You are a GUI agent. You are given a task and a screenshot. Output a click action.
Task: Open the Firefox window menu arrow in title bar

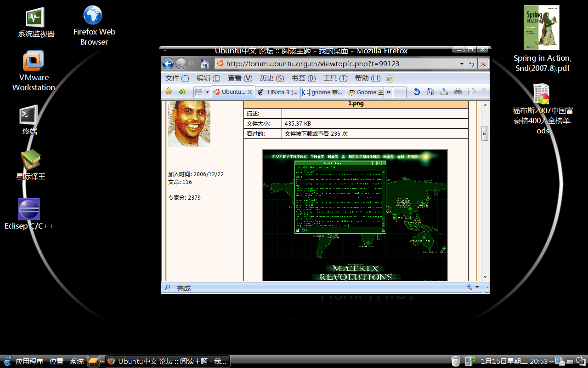tap(165, 51)
